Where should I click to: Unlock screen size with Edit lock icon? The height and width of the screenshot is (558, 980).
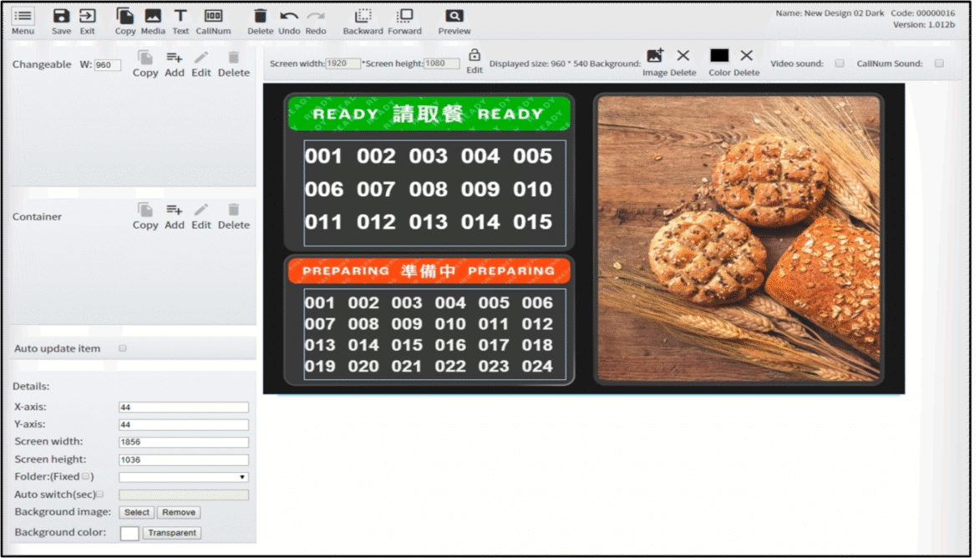[x=475, y=61]
